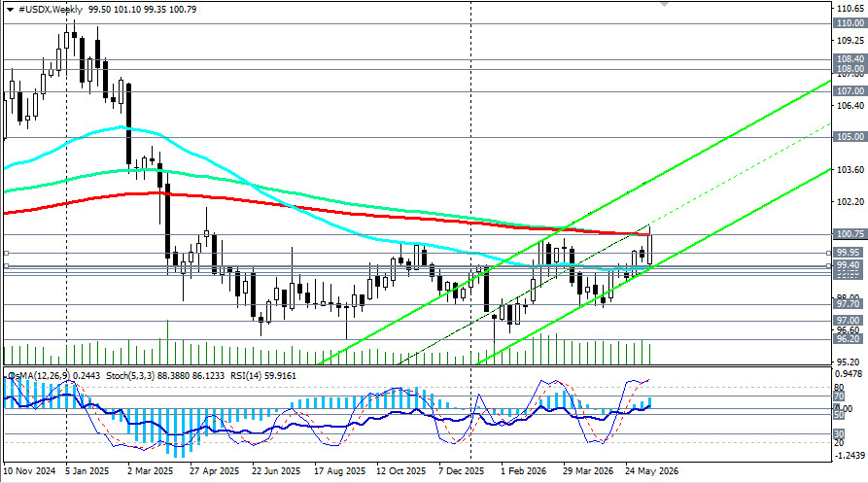Click the 24 May 2026 date label
Screen dimensions: 868x483
coord(652,470)
